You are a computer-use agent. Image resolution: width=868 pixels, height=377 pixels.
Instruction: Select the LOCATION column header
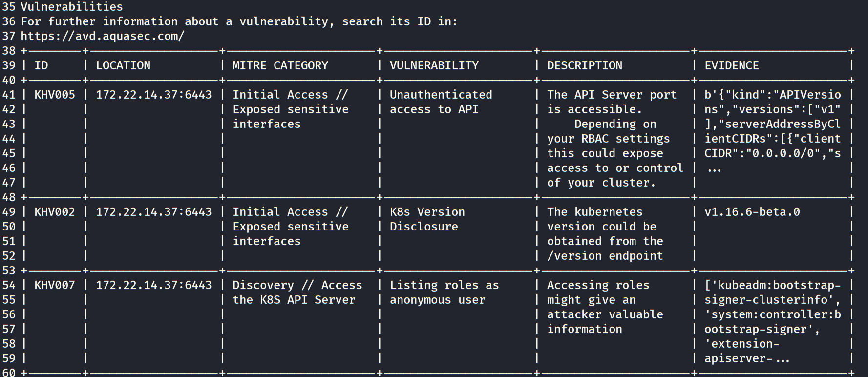click(x=123, y=65)
